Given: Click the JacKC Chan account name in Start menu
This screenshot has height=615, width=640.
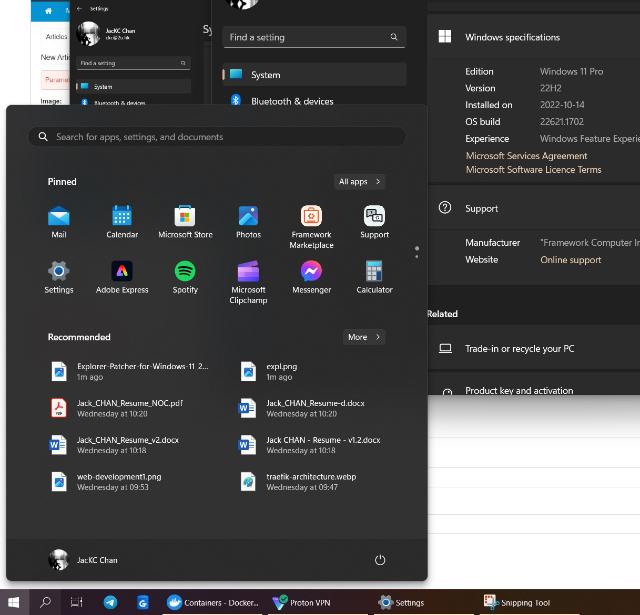Looking at the screenshot, I should 97,560.
